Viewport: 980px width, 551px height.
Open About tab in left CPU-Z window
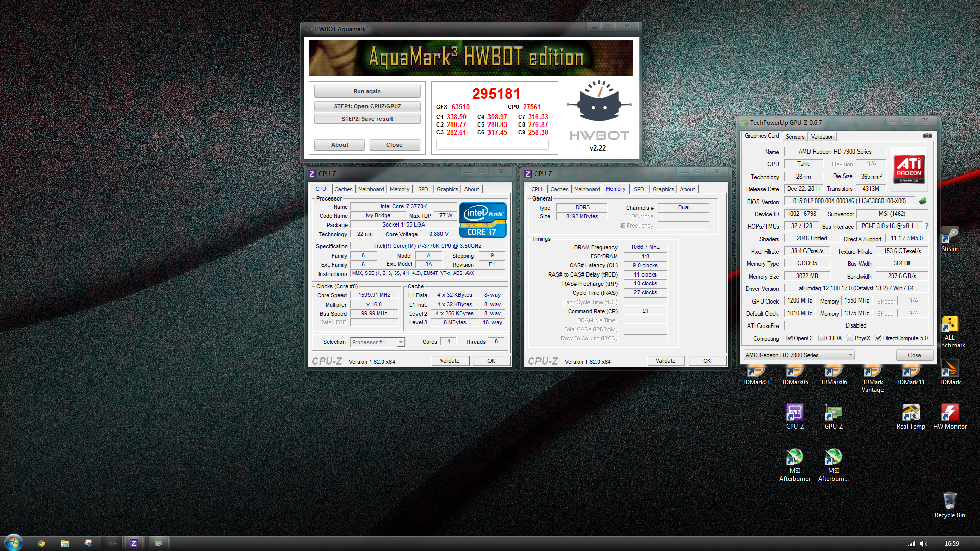tap(472, 189)
